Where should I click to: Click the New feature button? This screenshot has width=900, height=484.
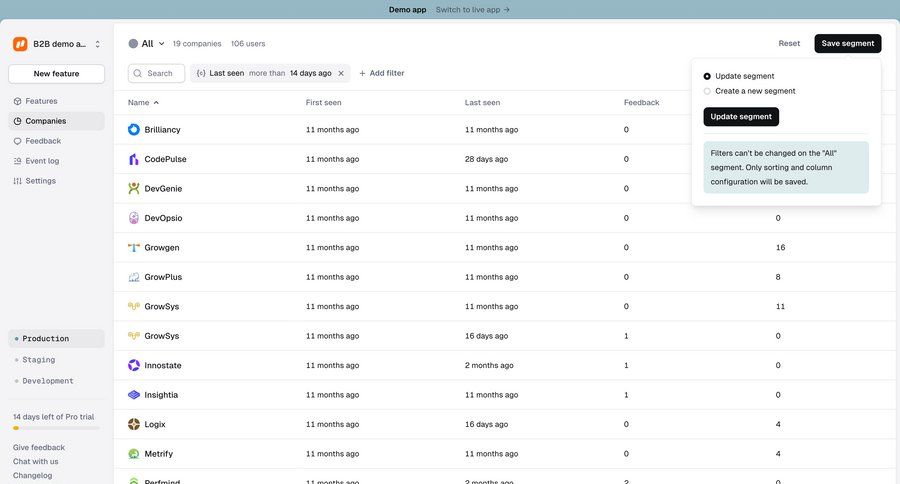point(56,73)
